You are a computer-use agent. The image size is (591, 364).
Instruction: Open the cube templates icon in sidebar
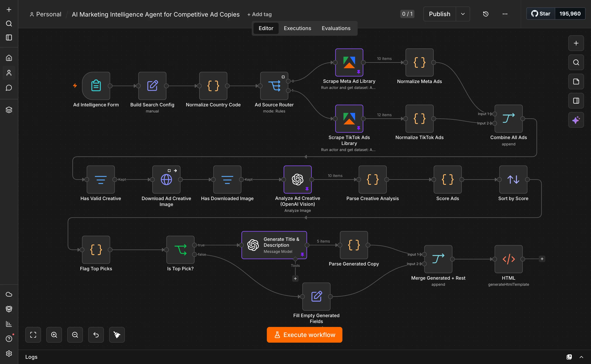(9, 309)
